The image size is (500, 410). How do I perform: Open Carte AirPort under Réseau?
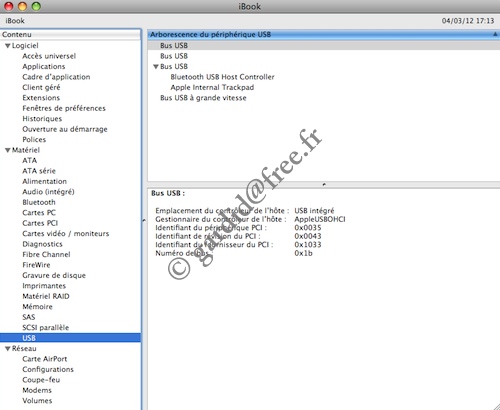(45, 359)
